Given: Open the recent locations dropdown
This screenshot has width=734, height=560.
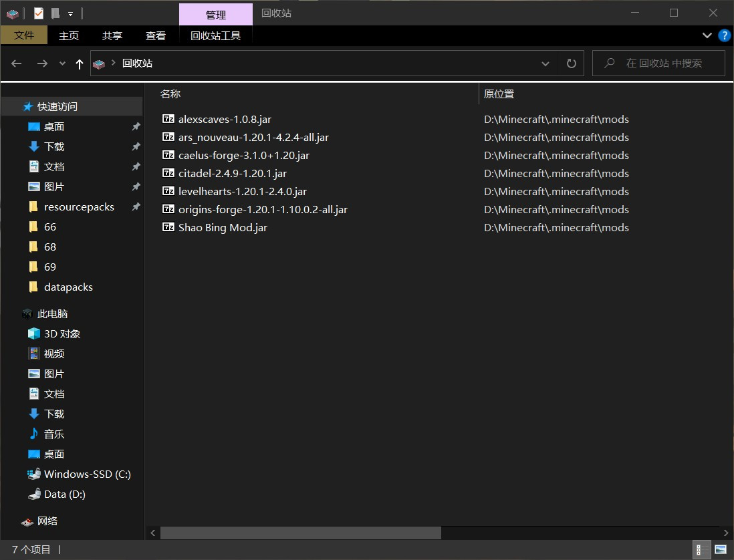Looking at the screenshot, I should [x=62, y=63].
